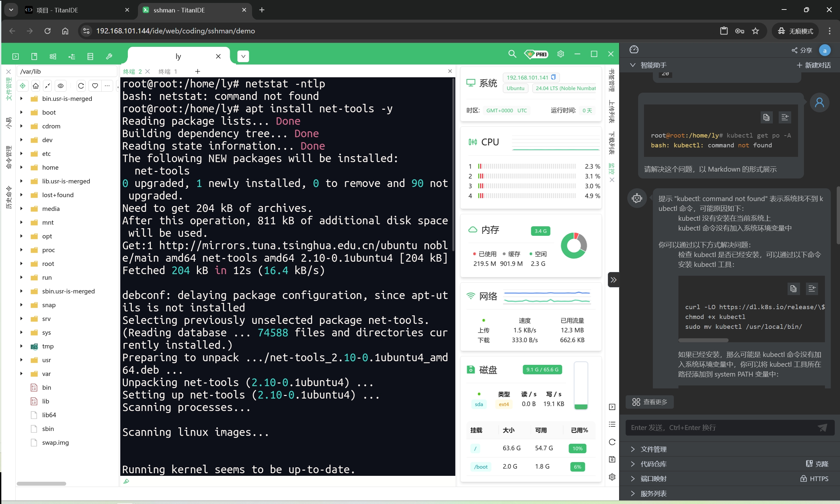Switch to 终端 1 terminal tab

pyautogui.click(x=167, y=71)
